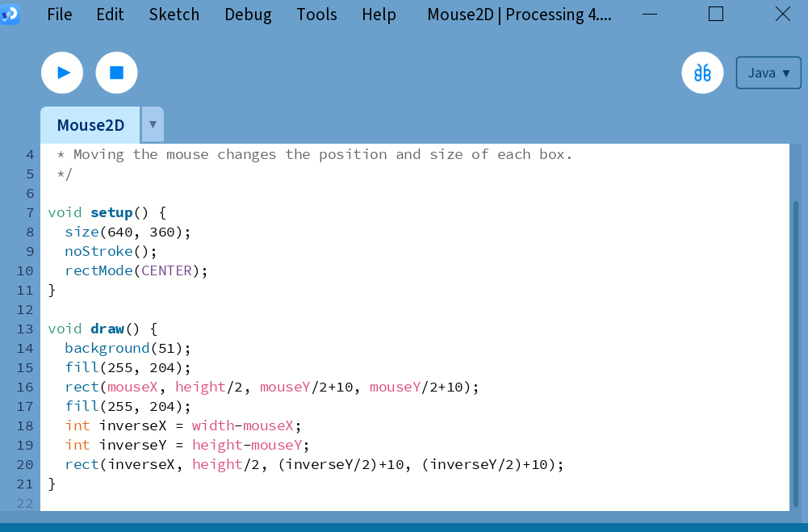
Task: Click the Mouse2D | Processing window title
Action: point(520,15)
